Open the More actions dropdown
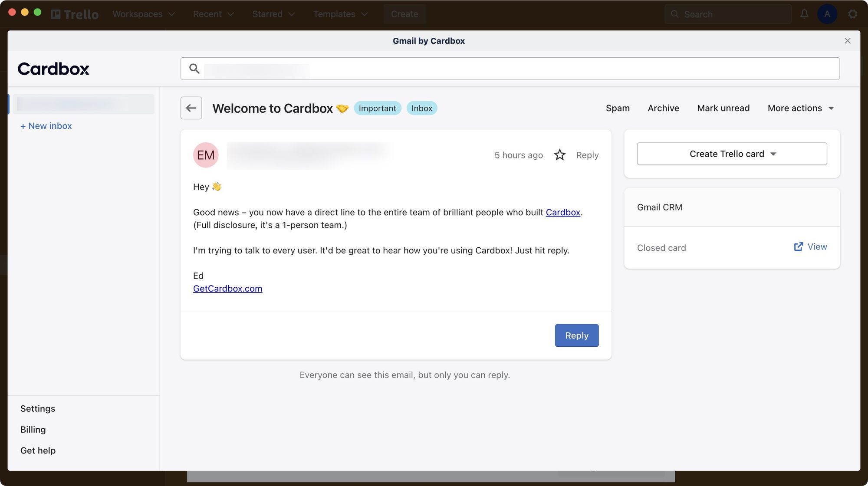The image size is (868, 486). tap(801, 108)
